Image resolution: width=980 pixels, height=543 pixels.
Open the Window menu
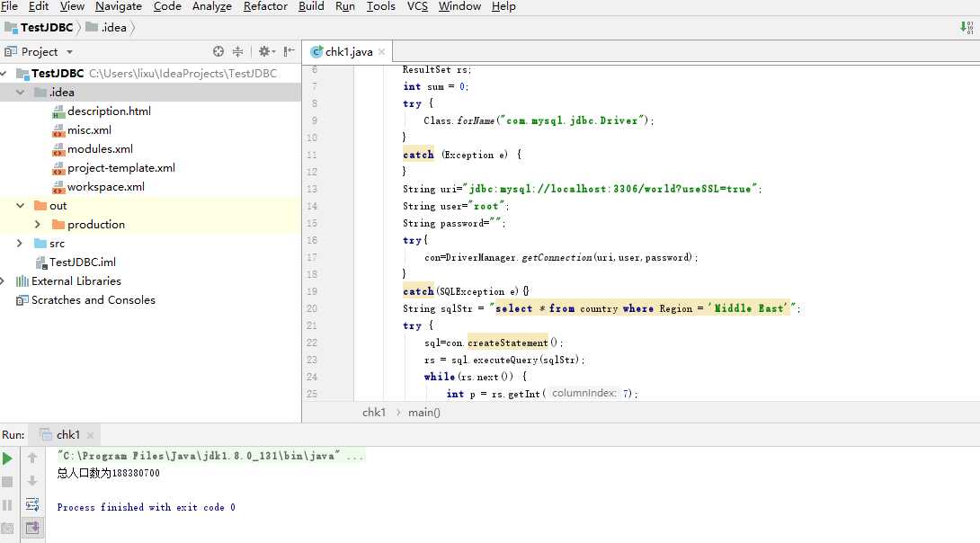pyautogui.click(x=459, y=6)
